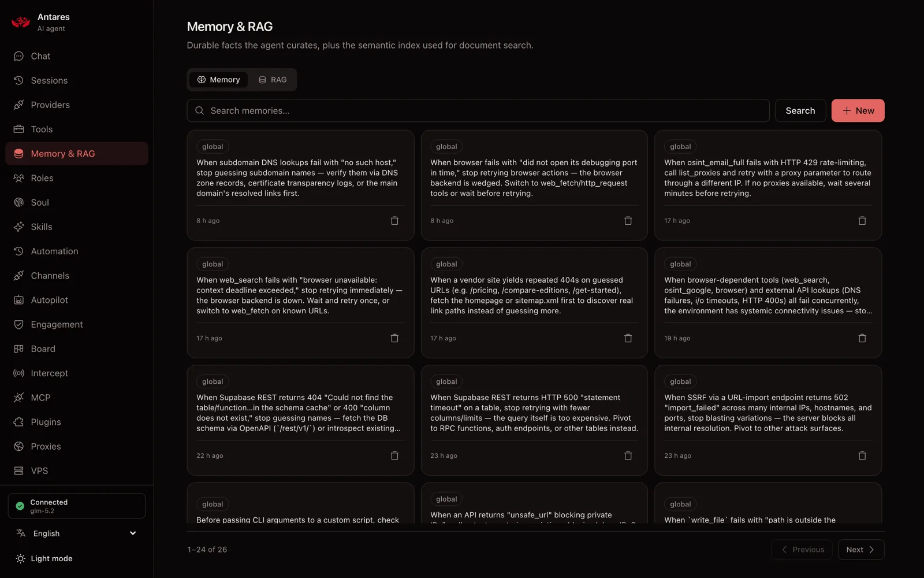Open the Automation clock icon
The height and width of the screenshot is (578, 924).
(18, 251)
